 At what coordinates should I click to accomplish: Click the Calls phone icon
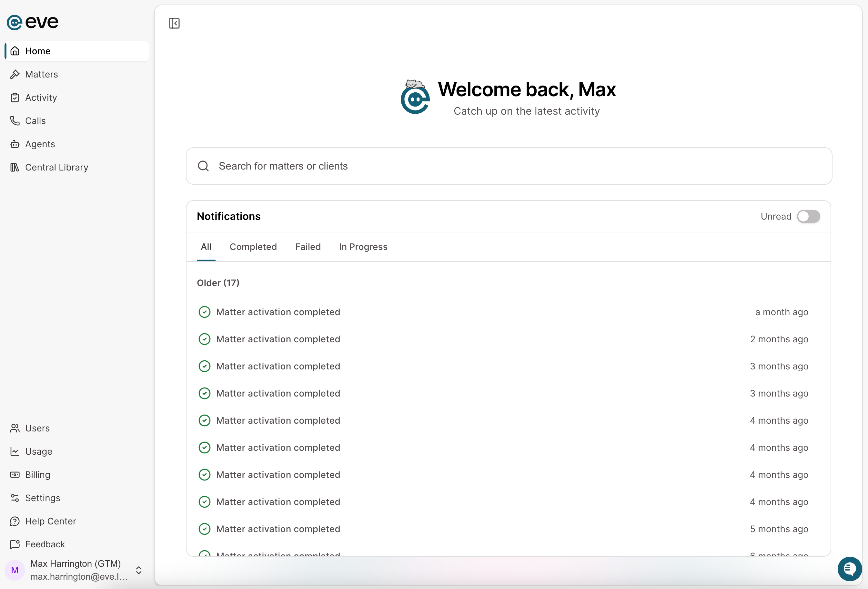(x=15, y=120)
